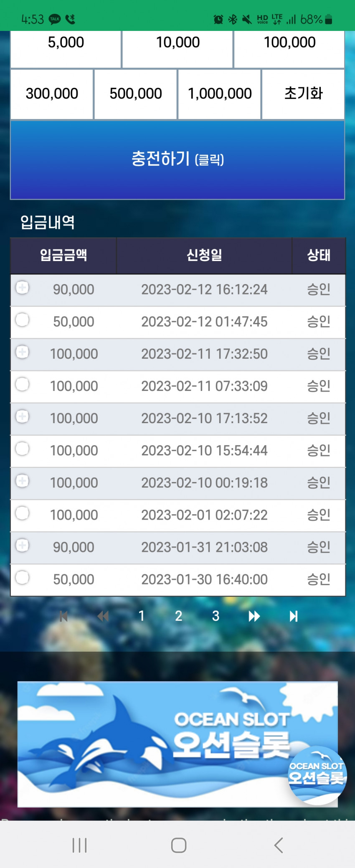Tap the Android recent apps icon
The height and width of the screenshot is (868, 355).
pyautogui.click(x=79, y=845)
